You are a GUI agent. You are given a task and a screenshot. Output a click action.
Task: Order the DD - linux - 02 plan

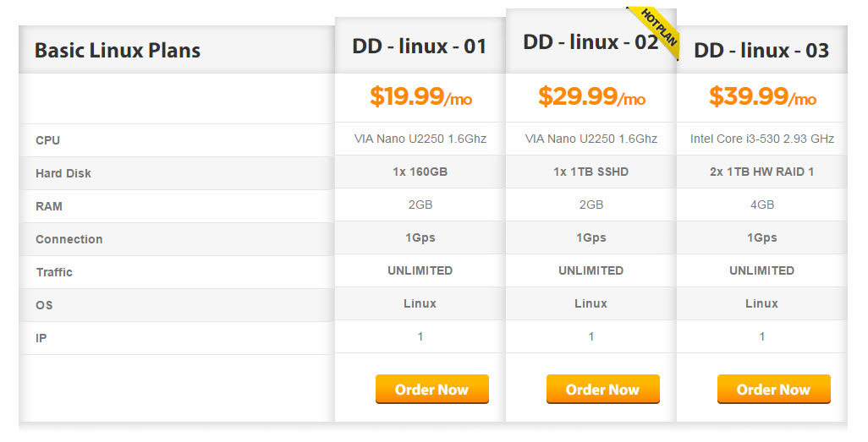(x=602, y=390)
